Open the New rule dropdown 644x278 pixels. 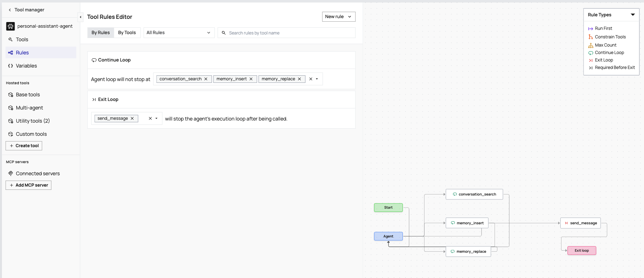point(338,17)
